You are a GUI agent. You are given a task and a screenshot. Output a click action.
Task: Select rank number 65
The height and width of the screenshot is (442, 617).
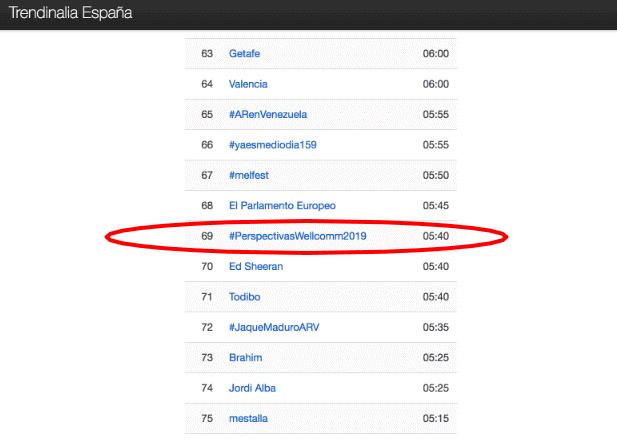point(207,115)
